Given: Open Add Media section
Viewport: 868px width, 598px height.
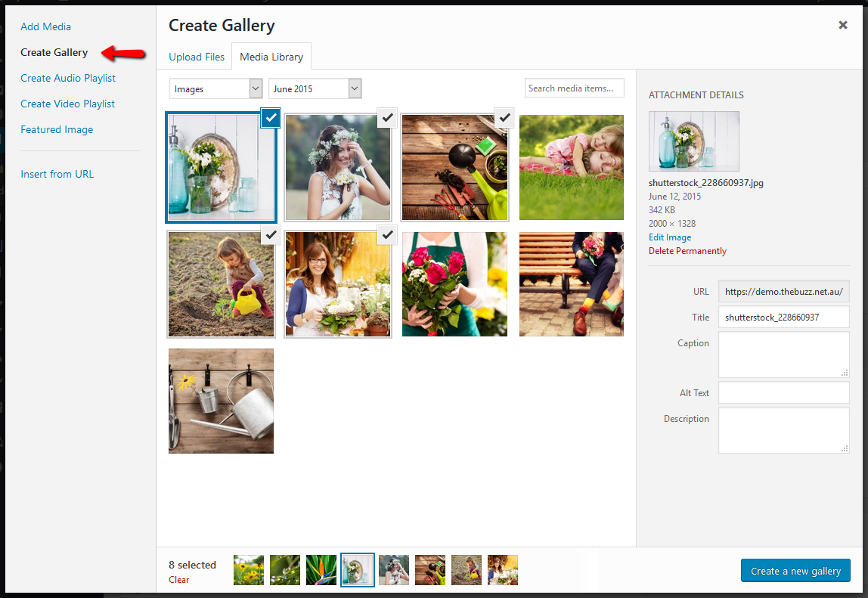Looking at the screenshot, I should (45, 26).
